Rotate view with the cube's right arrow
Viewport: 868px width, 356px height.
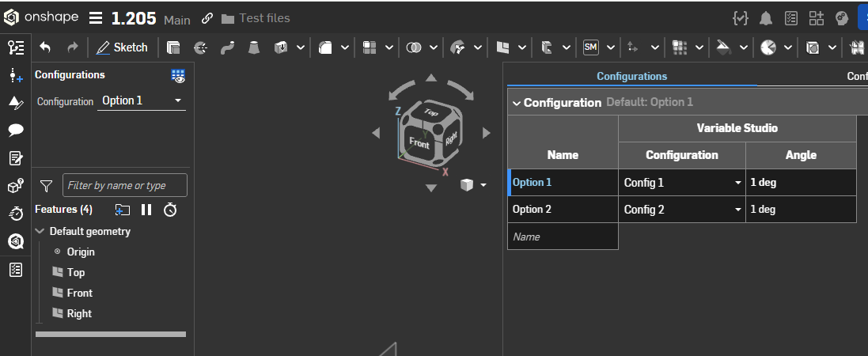487,133
